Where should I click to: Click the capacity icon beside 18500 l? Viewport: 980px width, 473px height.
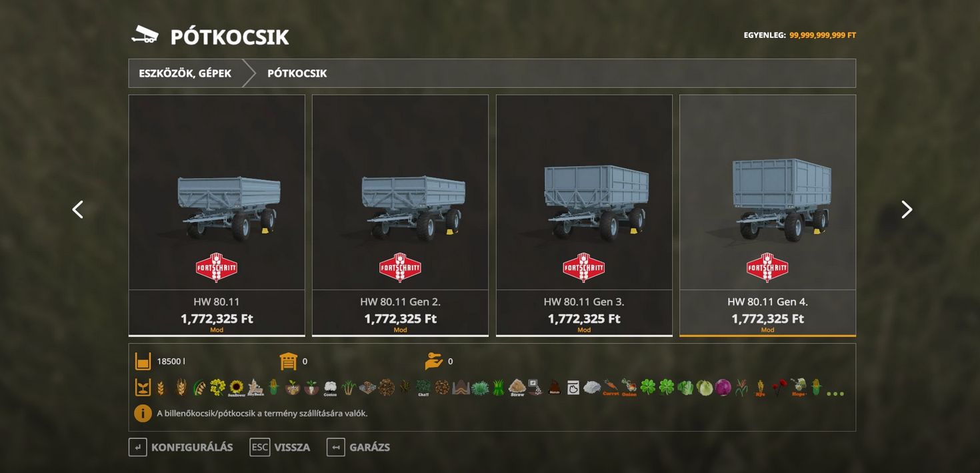coord(143,362)
